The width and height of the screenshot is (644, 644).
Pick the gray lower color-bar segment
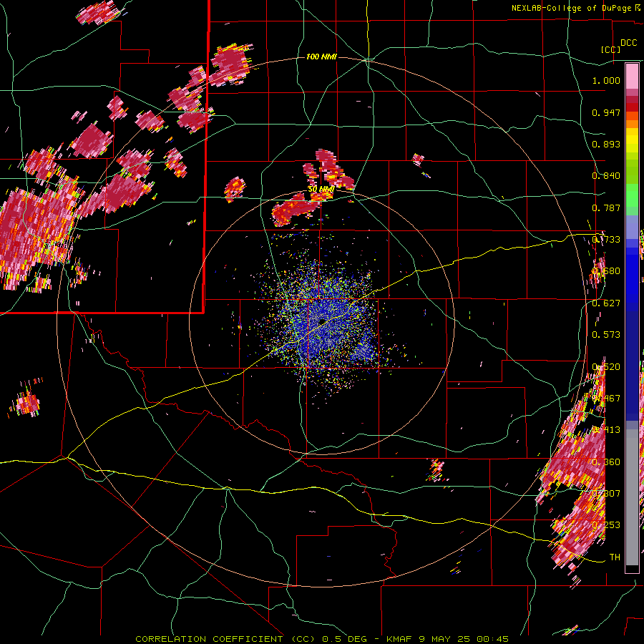point(632,497)
